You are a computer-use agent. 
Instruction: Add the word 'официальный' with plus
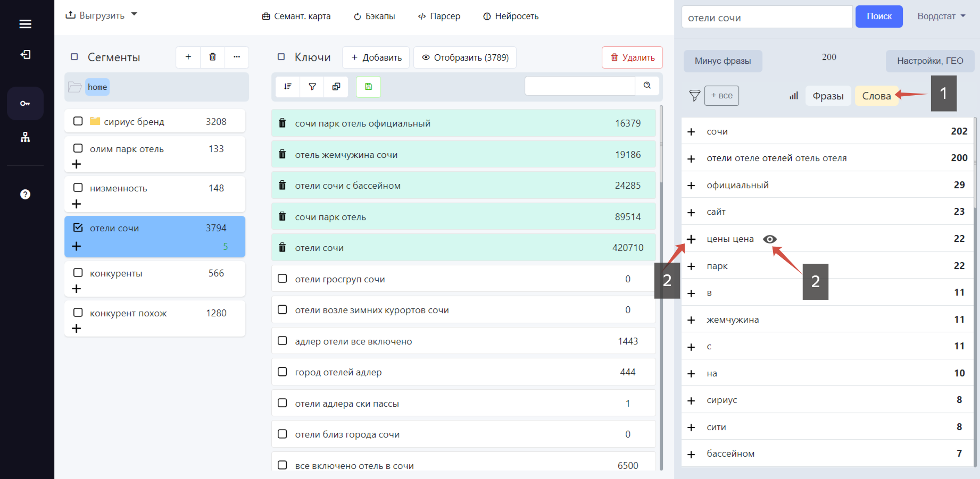click(691, 186)
